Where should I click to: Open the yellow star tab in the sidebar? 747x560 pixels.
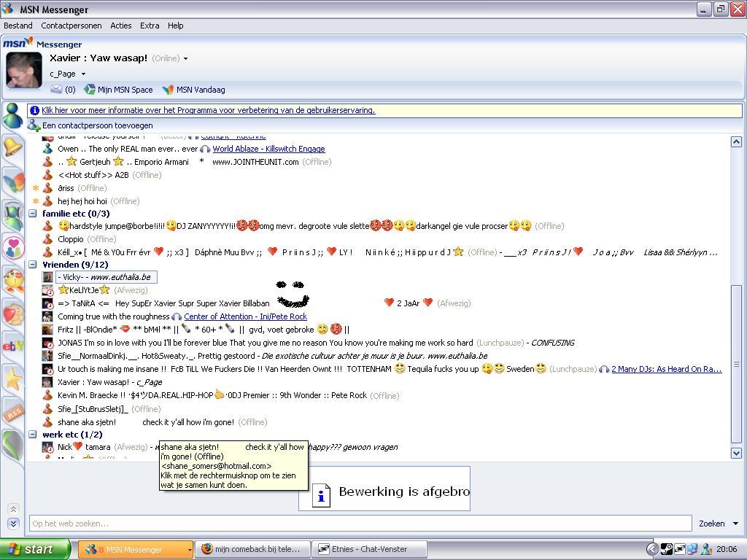coord(13,379)
